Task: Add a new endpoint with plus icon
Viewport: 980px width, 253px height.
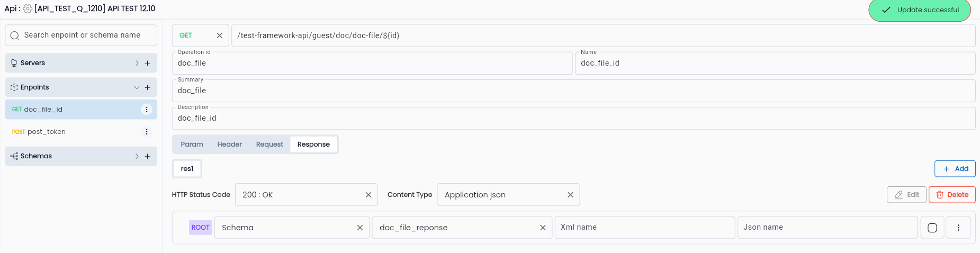Action: click(148, 87)
